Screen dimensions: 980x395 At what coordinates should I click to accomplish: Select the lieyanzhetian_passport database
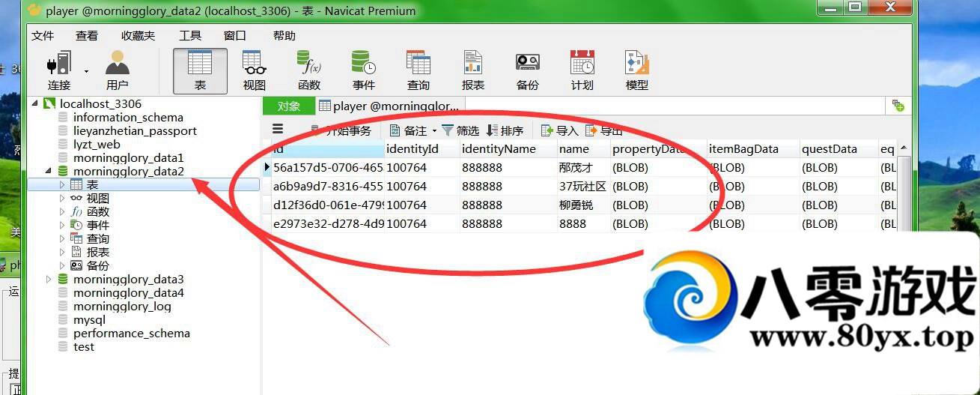click(x=135, y=131)
